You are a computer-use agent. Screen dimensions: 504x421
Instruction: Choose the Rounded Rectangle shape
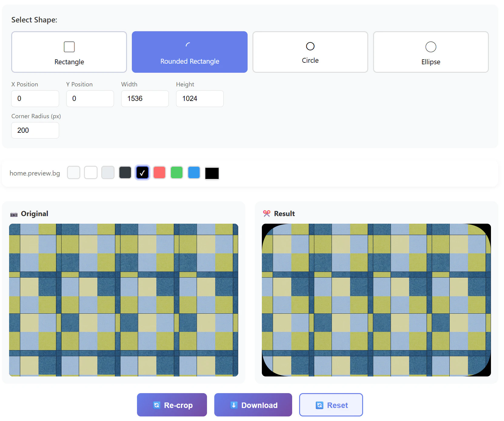[190, 52]
